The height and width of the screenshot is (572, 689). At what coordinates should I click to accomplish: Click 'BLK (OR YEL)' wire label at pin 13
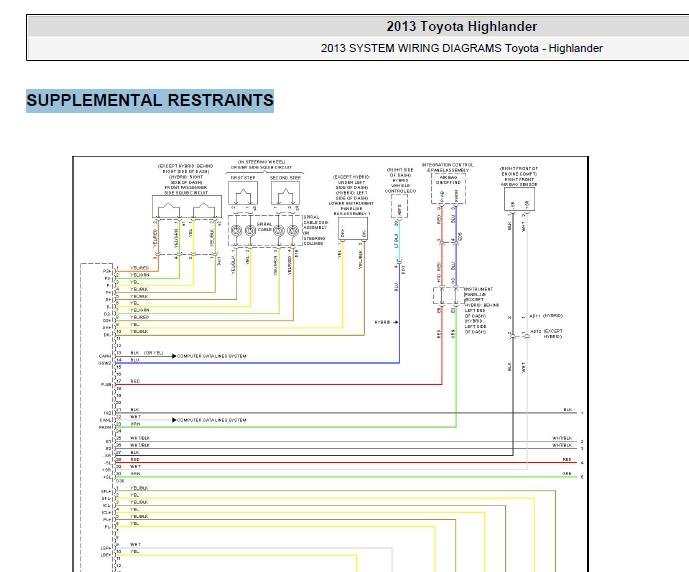click(147, 353)
